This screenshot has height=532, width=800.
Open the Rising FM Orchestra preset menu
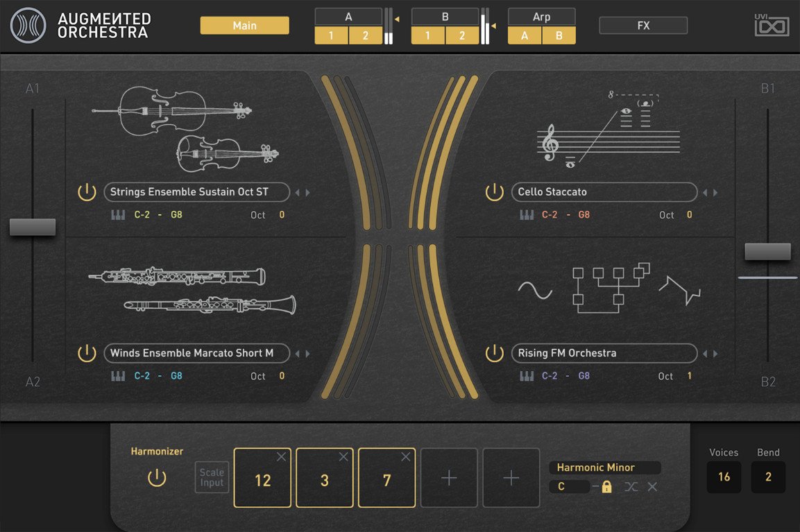point(604,353)
